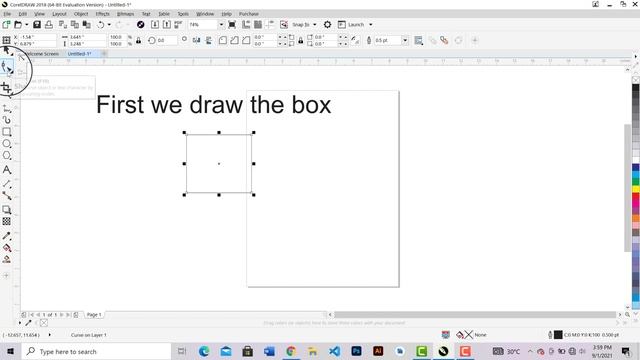Viewport: 640px width, 360px height.
Task: Open the Effects menu
Action: (x=102, y=14)
